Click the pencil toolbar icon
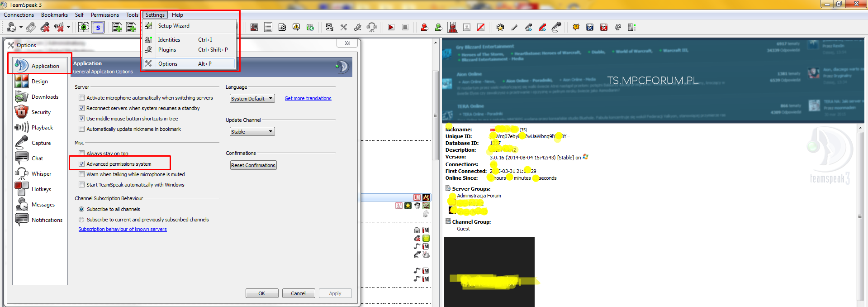The height and width of the screenshot is (307, 868). click(x=514, y=28)
